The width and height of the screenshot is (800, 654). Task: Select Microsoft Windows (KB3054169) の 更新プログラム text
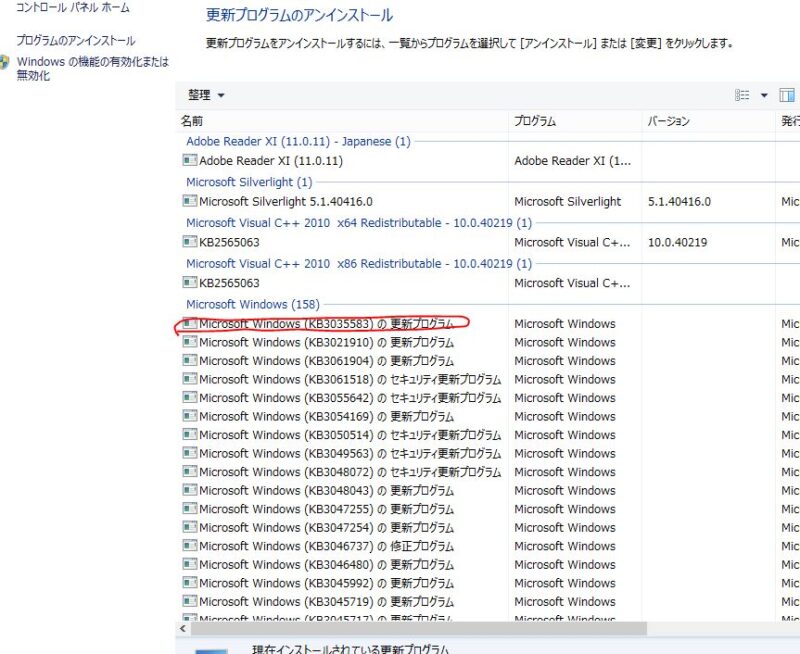(x=327, y=416)
